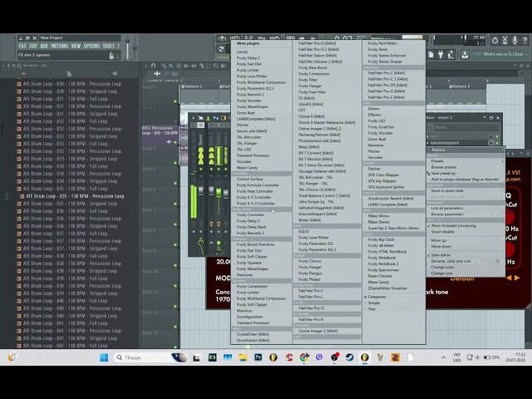
Task: Open the PATTERNS menu
Action: coord(60,46)
